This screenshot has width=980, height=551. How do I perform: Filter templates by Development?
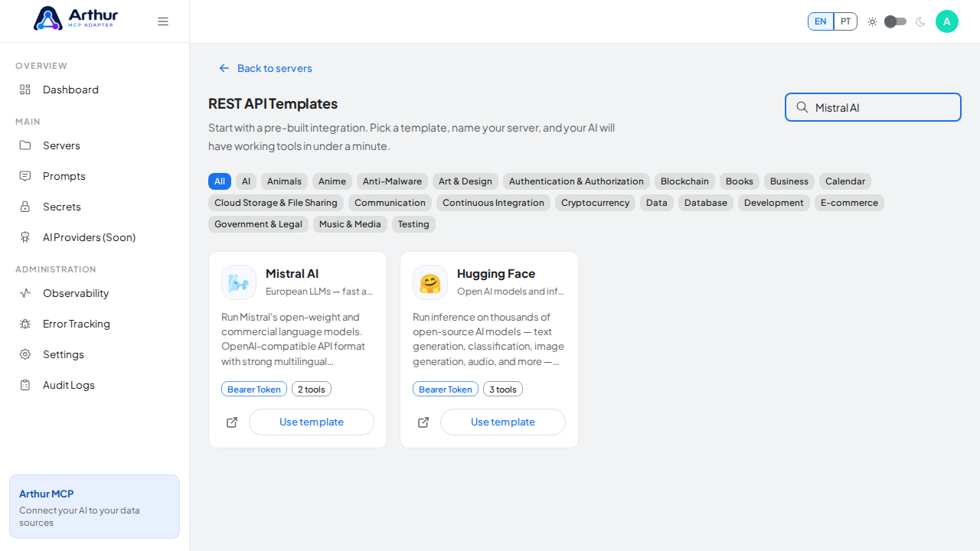[x=774, y=203]
